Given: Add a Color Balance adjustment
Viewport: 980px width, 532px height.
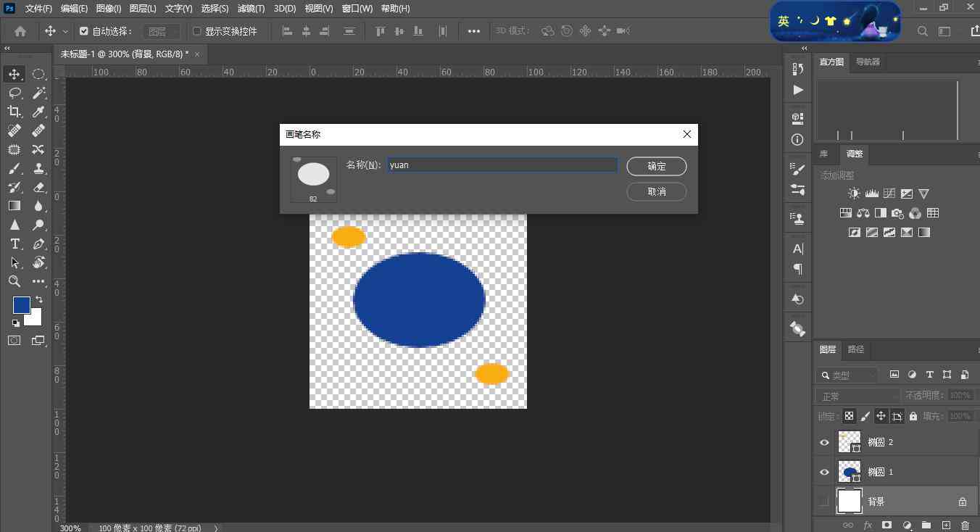Looking at the screenshot, I should pyautogui.click(x=863, y=213).
